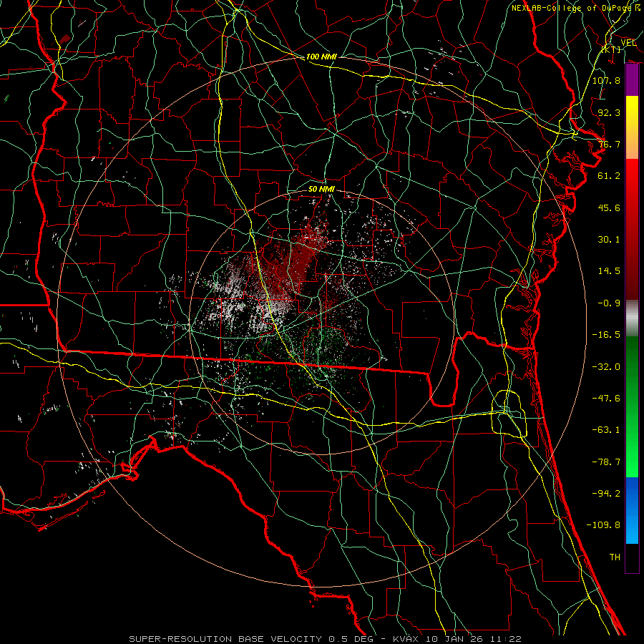The image size is (644, 644).
Task: Click the TH threshold label on legend
Action: [615, 557]
